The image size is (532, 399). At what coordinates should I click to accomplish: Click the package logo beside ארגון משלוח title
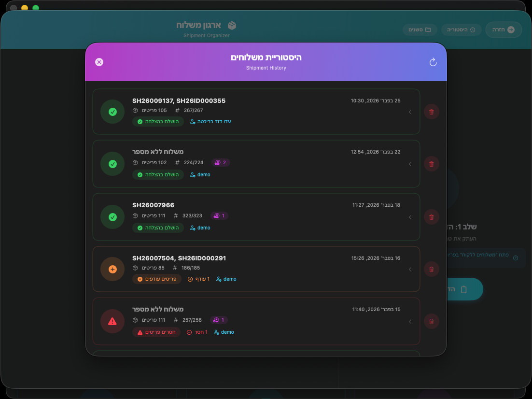(x=232, y=26)
